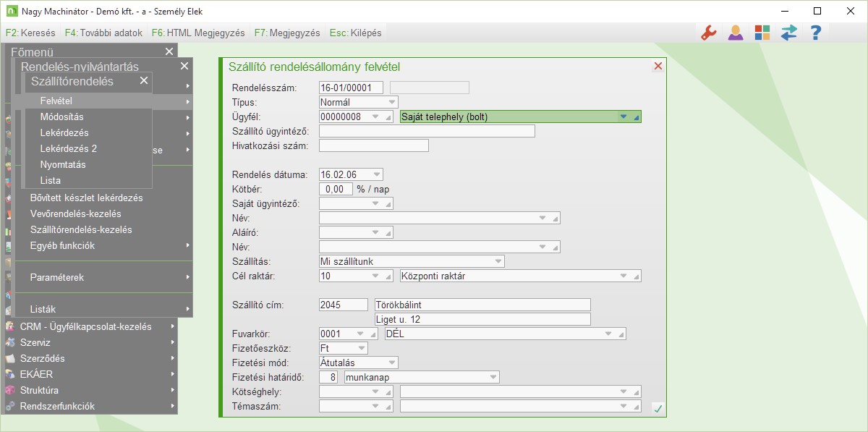Image resolution: width=868 pixels, height=432 pixels.
Task: Open the Típus dropdown
Action: 392,102
